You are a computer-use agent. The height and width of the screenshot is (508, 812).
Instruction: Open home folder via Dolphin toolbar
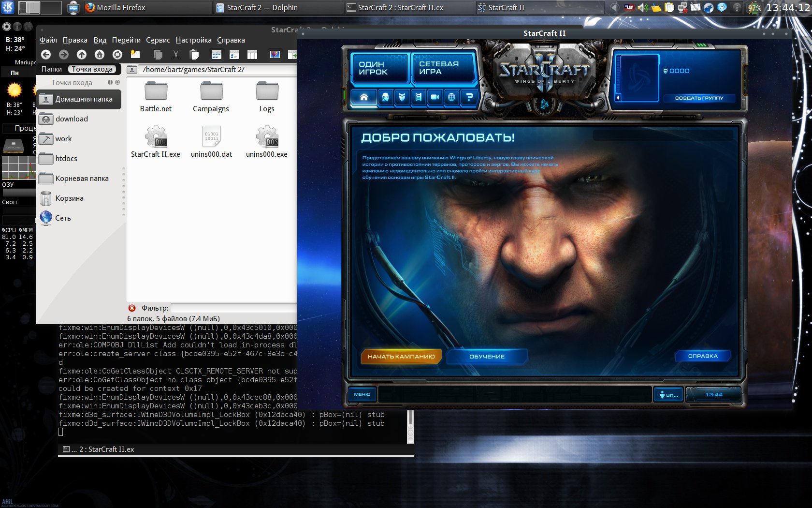100,55
